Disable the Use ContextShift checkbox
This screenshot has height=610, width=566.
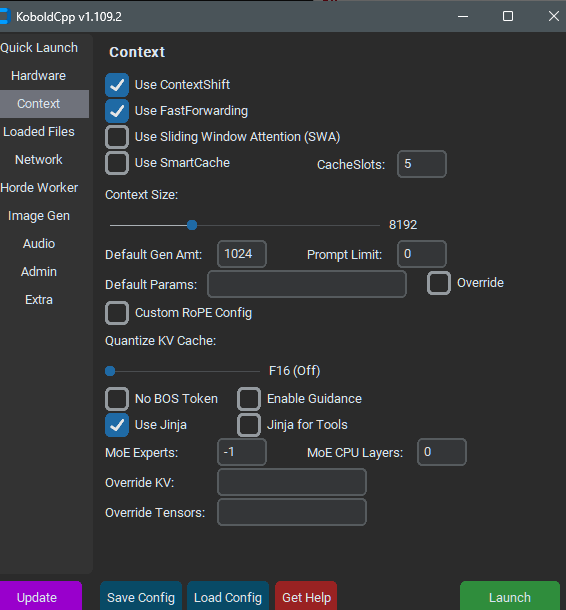pyautogui.click(x=117, y=85)
